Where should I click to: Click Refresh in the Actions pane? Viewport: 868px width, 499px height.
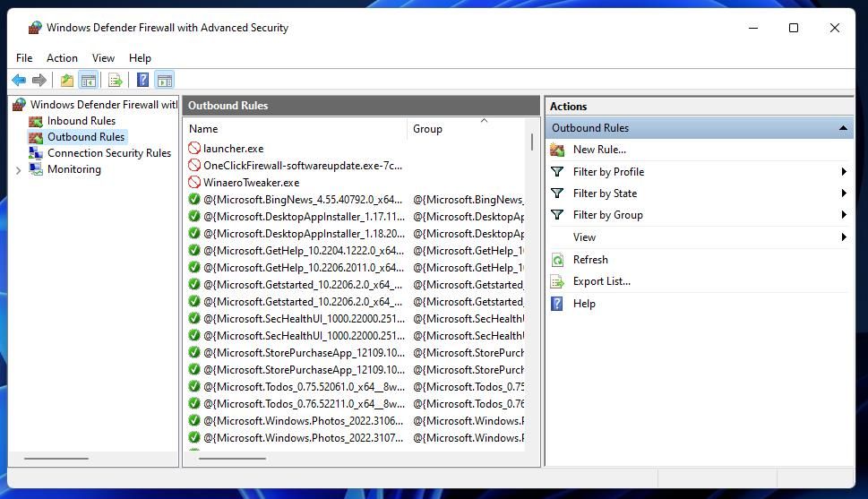pyautogui.click(x=590, y=259)
